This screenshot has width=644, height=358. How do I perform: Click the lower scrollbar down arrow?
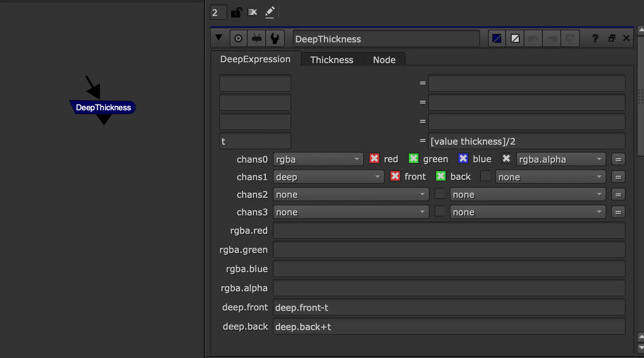pos(640,348)
